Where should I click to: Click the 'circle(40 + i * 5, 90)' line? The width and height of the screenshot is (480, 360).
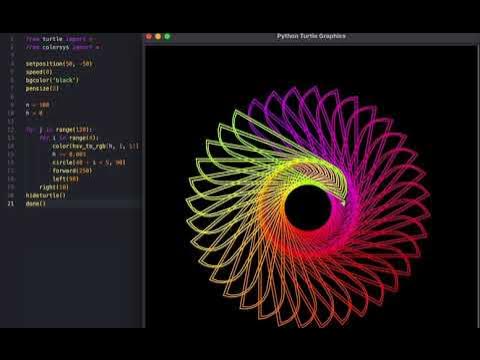(x=89, y=162)
